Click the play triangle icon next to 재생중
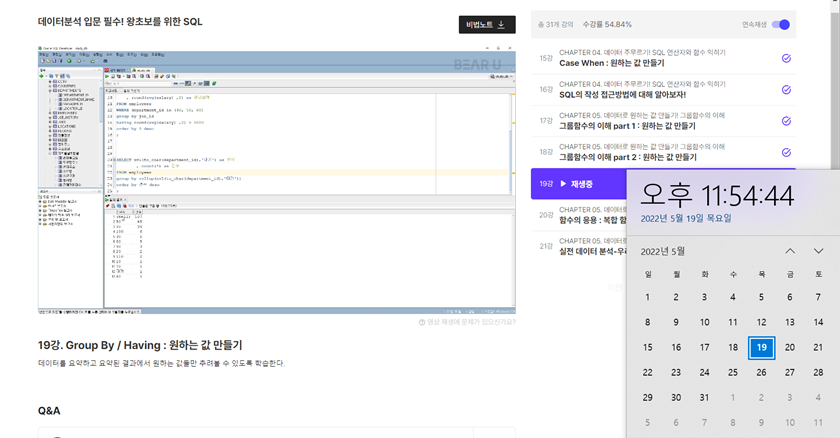 pyautogui.click(x=563, y=184)
